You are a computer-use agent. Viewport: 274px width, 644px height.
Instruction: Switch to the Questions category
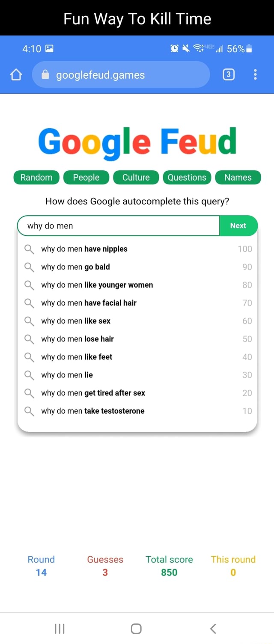pyautogui.click(x=187, y=178)
